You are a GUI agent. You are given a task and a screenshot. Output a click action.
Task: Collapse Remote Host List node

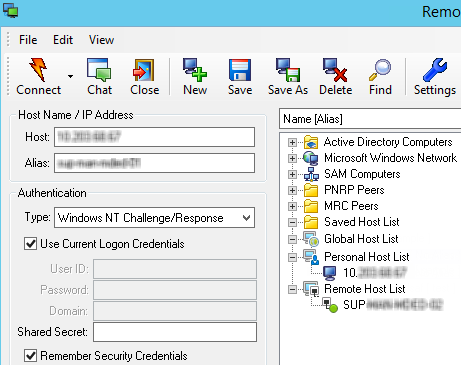point(292,289)
